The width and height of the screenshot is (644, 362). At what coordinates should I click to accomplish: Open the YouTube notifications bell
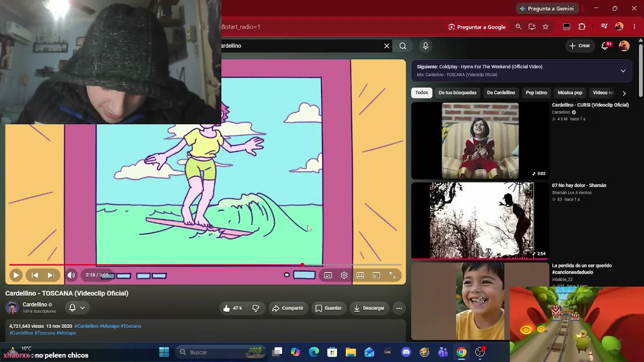[x=605, y=46]
